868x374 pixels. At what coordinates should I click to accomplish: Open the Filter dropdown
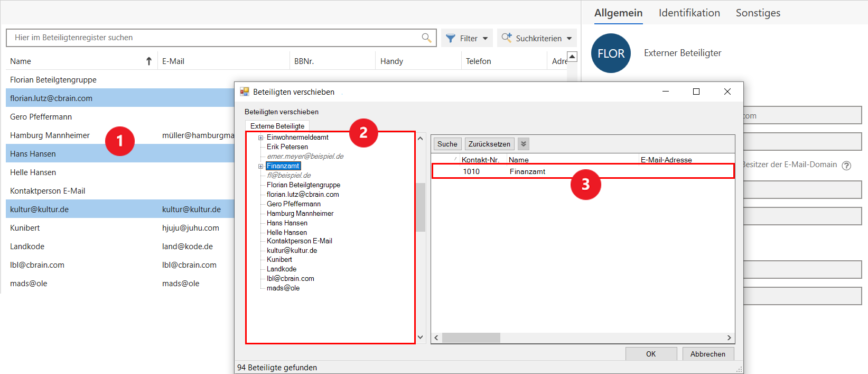pos(466,38)
